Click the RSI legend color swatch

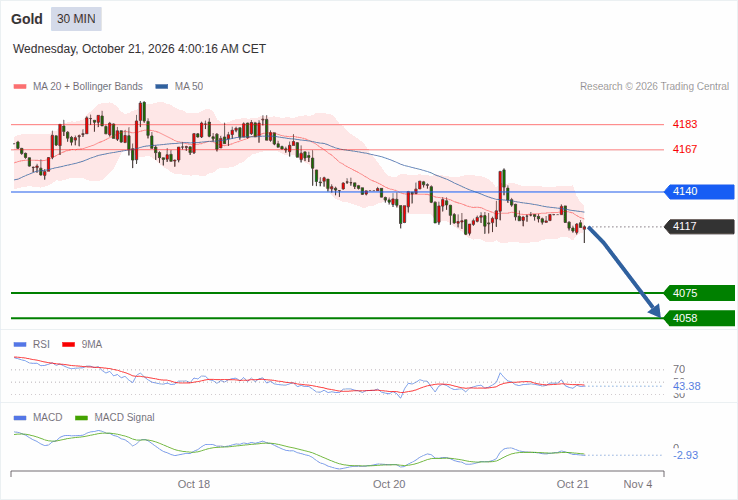[x=20, y=345]
